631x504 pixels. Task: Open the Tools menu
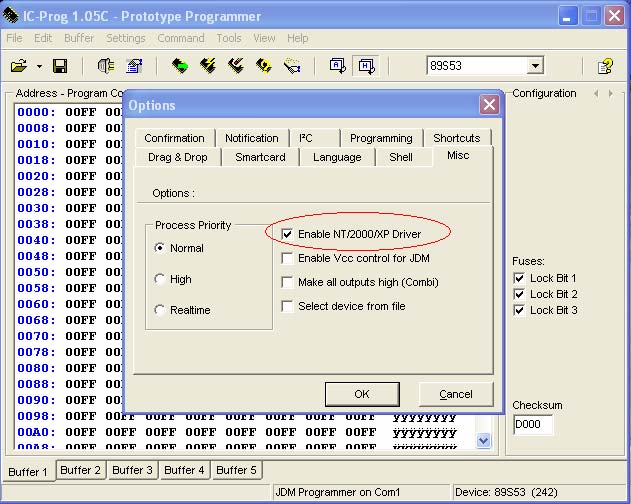coord(229,38)
